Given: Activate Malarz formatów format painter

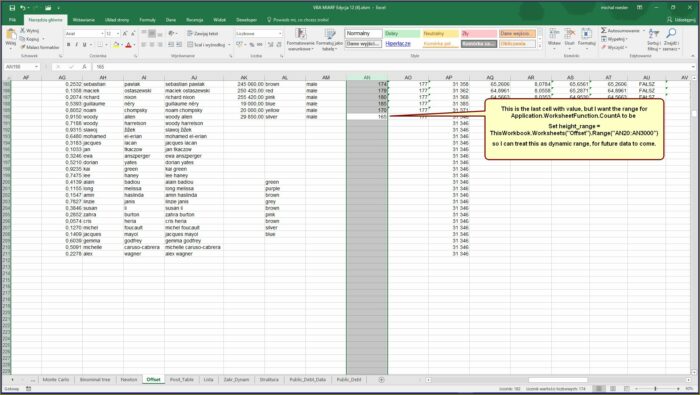Looking at the screenshot, I should pos(39,47).
